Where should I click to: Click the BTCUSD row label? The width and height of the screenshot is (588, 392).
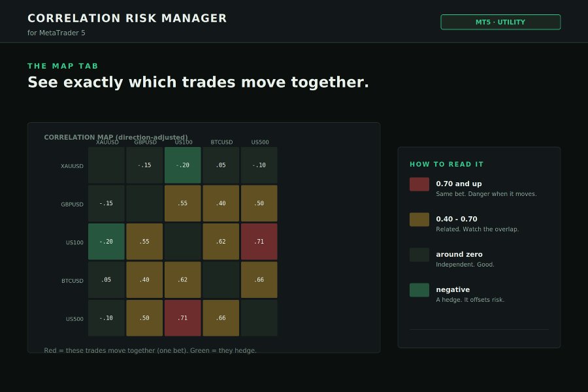click(73, 280)
